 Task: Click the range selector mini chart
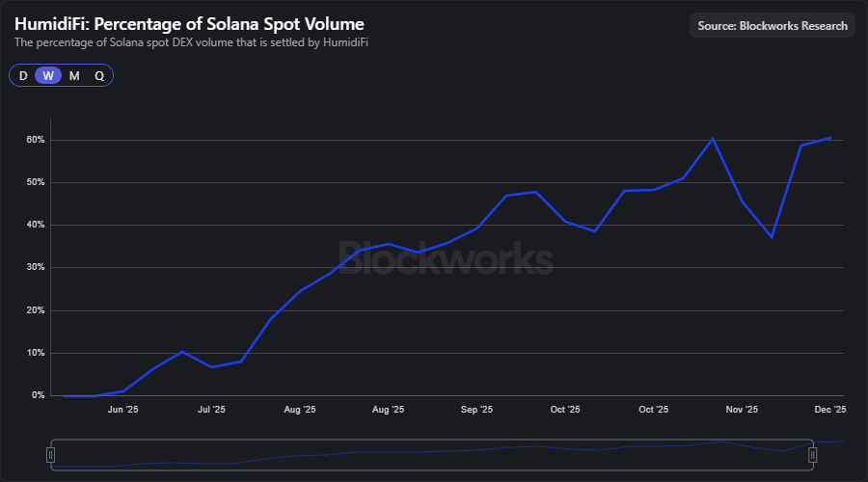point(432,455)
